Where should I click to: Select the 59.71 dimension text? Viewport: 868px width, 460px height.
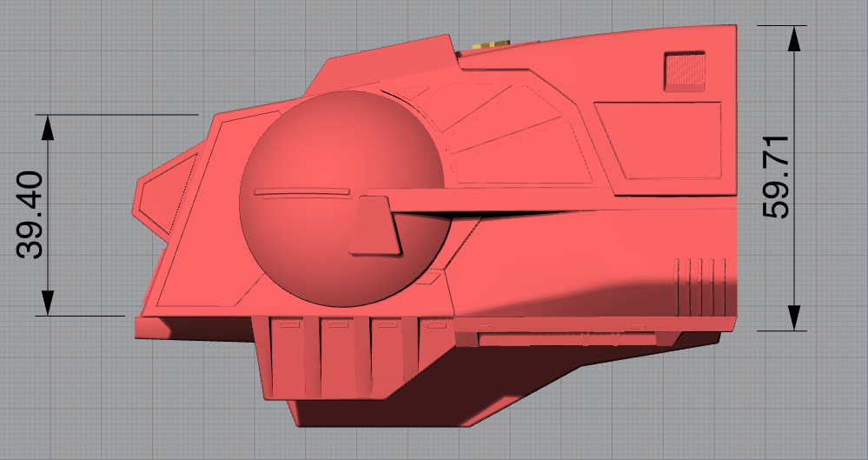click(x=776, y=177)
